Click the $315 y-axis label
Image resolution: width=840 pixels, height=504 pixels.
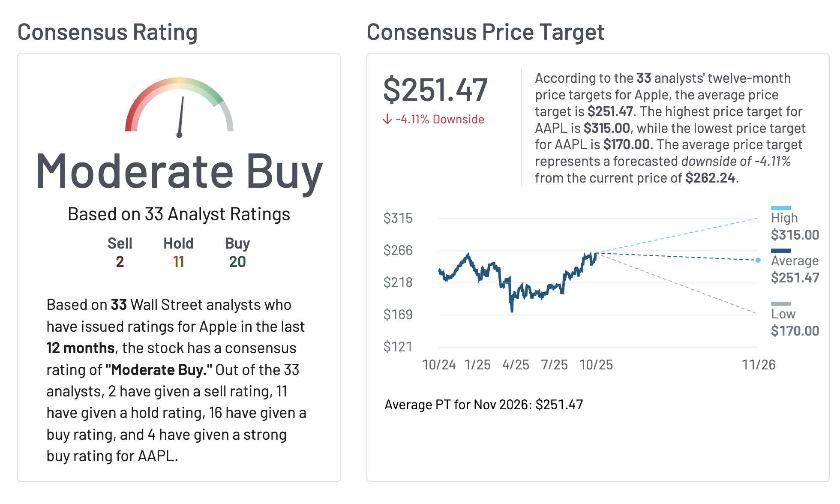point(398,218)
